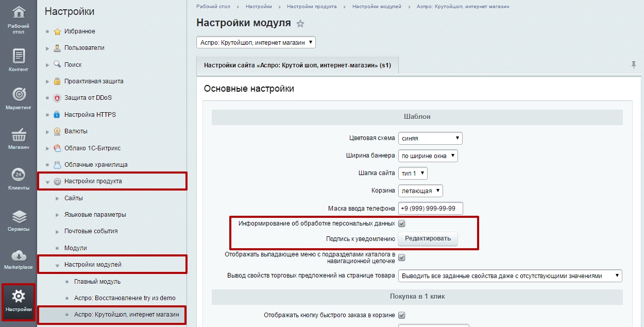Open the Цветовая схема dropdown

click(x=430, y=138)
